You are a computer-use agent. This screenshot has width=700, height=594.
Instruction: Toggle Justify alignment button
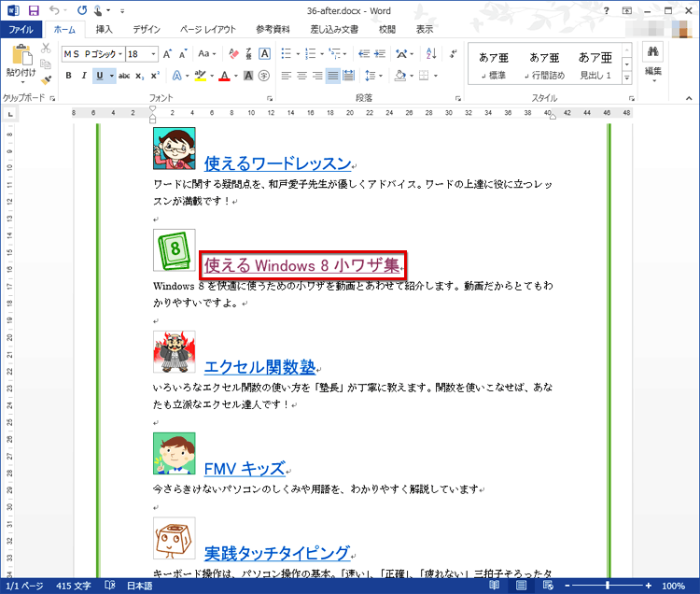coord(333,76)
